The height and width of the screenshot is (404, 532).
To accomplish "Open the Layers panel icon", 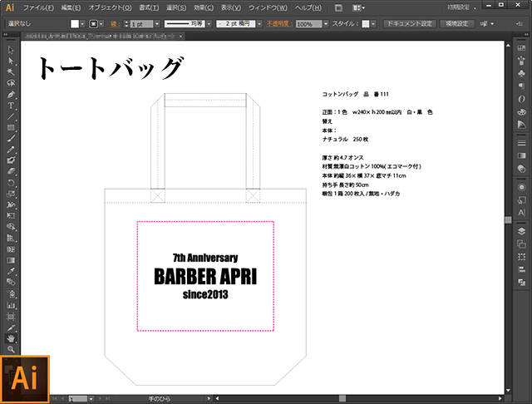I will click(521, 231).
